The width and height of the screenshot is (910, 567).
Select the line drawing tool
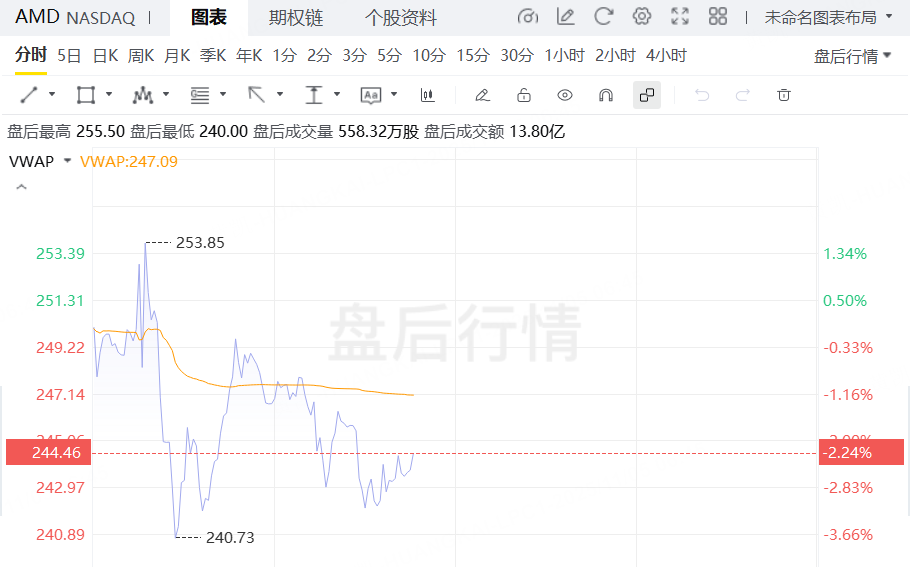point(28,95)
